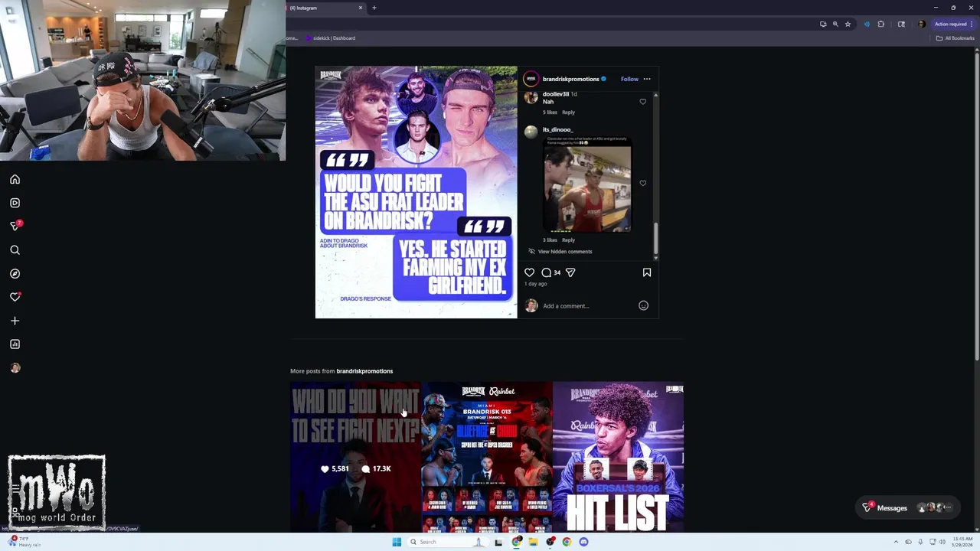Like the comment by doollev3ll

[643, 101]
